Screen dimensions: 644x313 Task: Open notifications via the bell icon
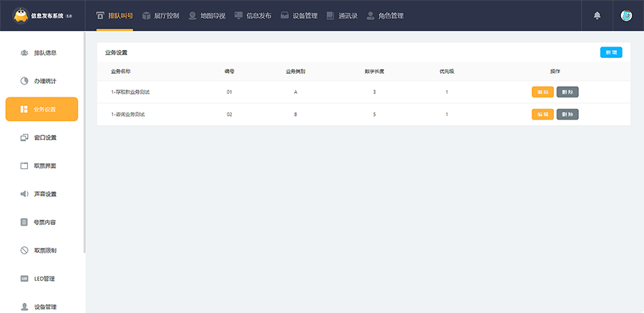597,16
